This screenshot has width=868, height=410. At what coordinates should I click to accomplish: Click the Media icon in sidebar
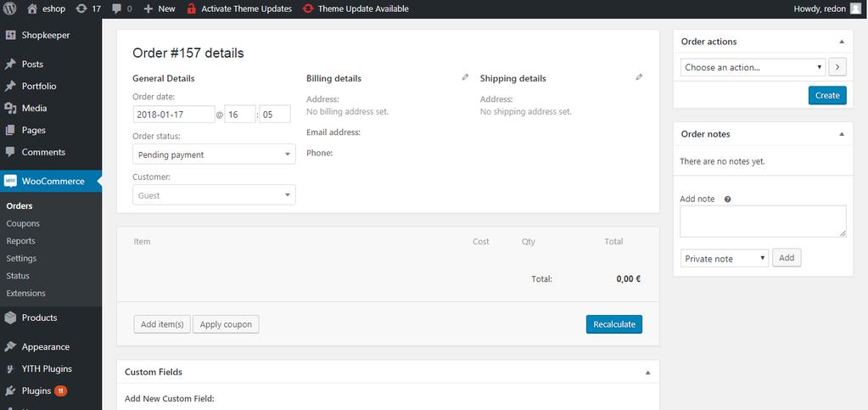coord(10,109)
